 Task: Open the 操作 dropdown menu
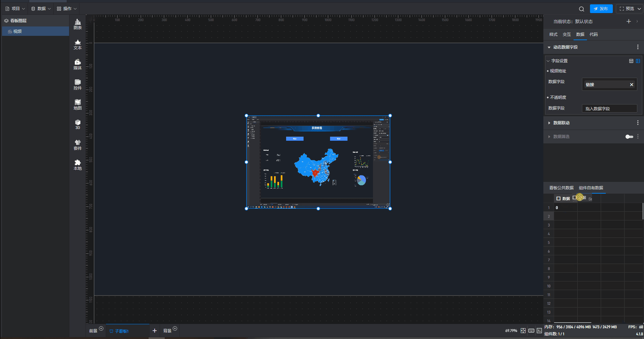(x=67, y=9)
